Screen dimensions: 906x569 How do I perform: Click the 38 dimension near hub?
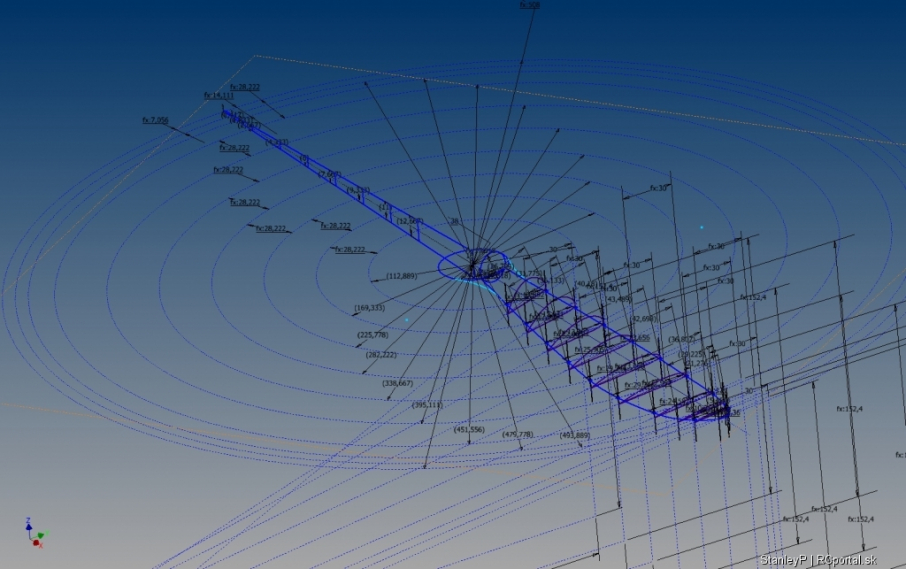454,221
